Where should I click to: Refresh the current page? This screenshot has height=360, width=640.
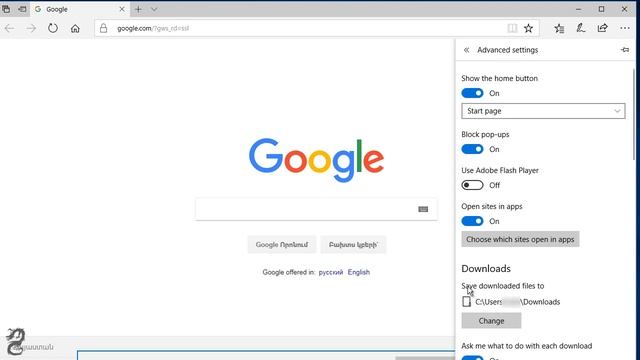(x=53, y=28)
